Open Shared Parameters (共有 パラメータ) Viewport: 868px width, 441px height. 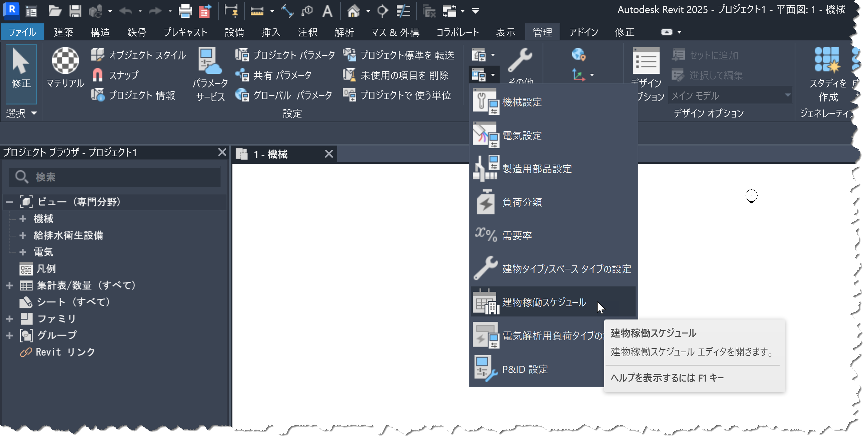273,75
